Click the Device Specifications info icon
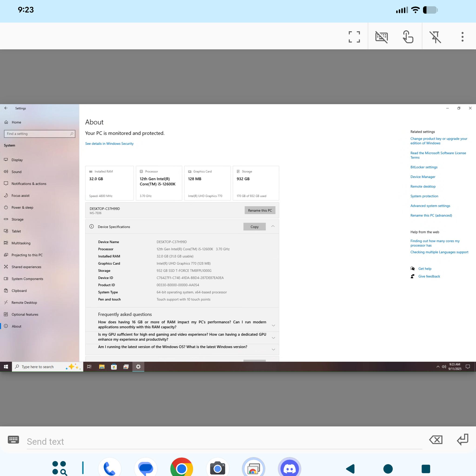The height and width of the screenshot is (476, 476). [x=92, y=226]
